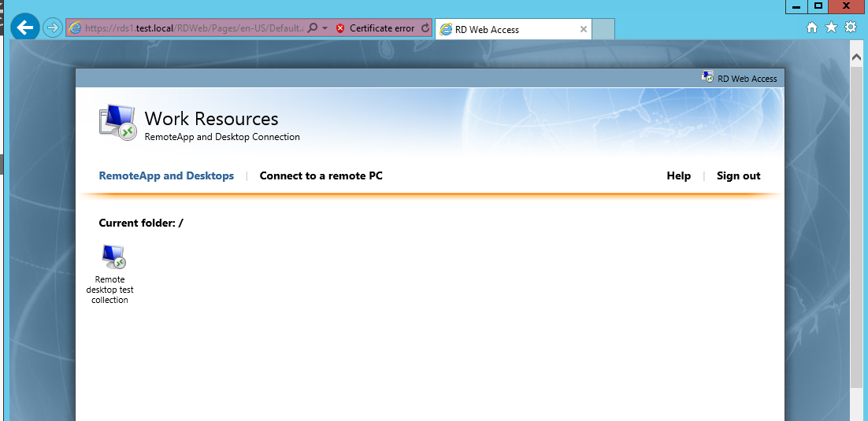
Task: Launch the Remote desktop test collection icon
Action: pyautogui.click(x=113, y=257)
